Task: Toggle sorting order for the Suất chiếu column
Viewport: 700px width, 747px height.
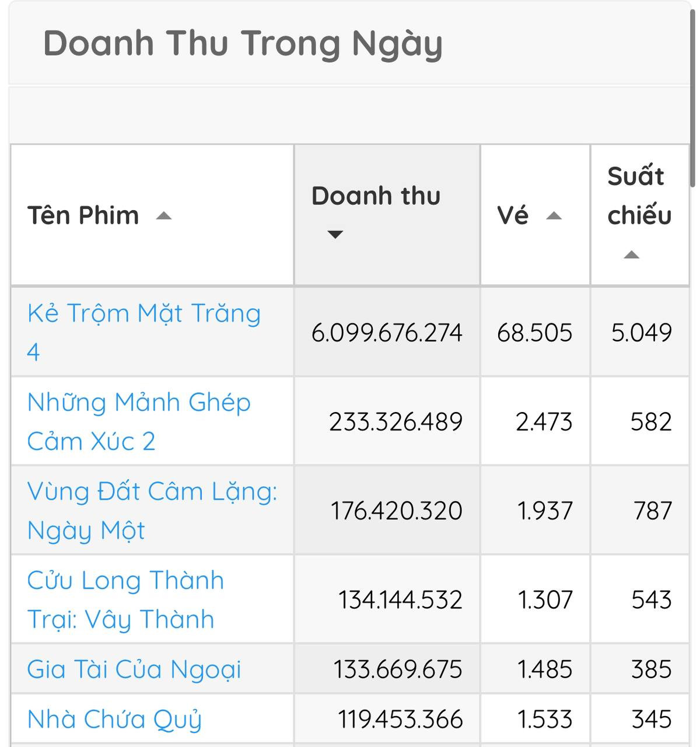Action: coord(633,254)
